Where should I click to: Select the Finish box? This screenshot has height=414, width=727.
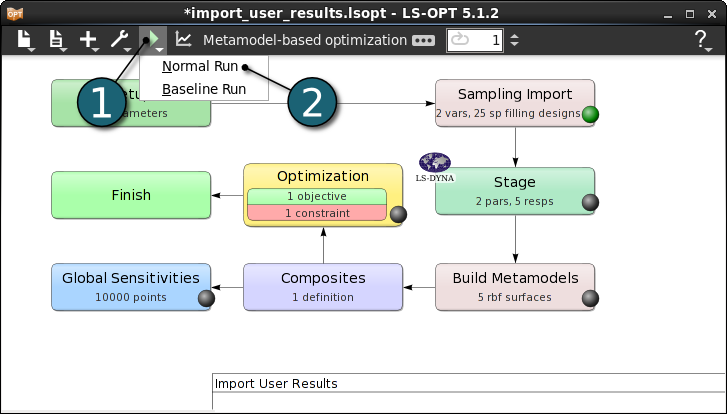(x=131, y=195)
